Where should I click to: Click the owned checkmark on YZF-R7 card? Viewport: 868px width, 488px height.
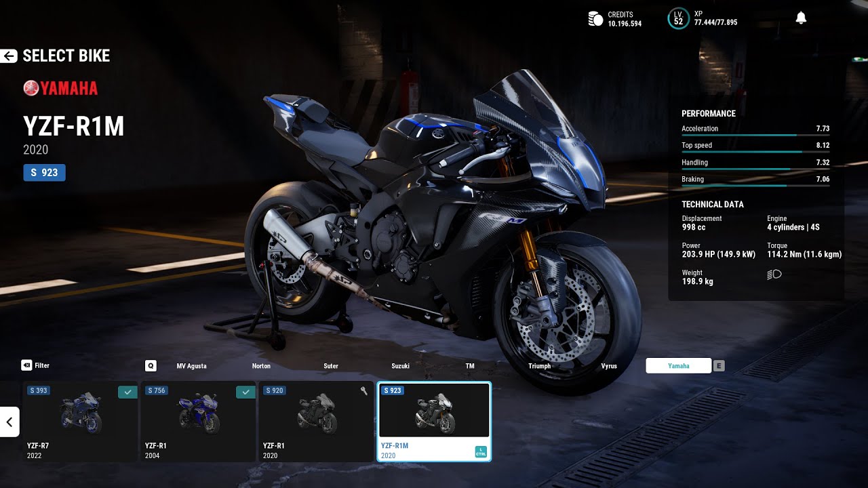pos(127,391)
